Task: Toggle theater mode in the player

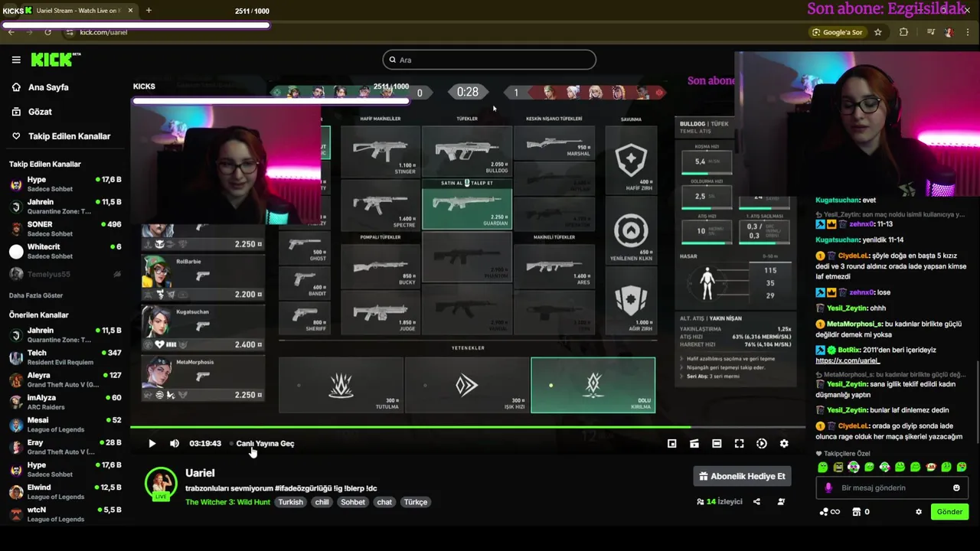Action: (717, 443)
